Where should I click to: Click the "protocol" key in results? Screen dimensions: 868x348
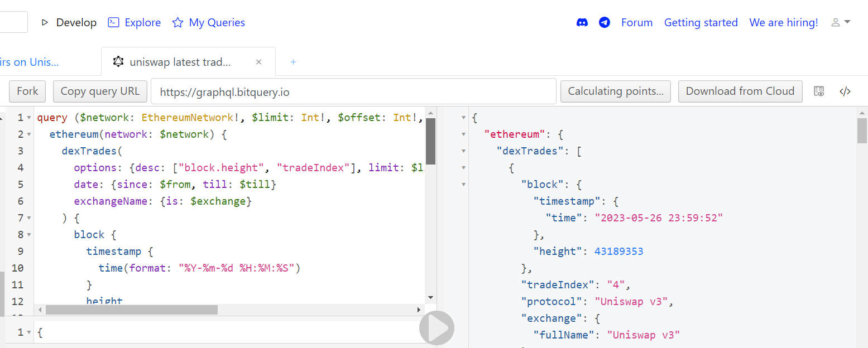coord(552,302)
